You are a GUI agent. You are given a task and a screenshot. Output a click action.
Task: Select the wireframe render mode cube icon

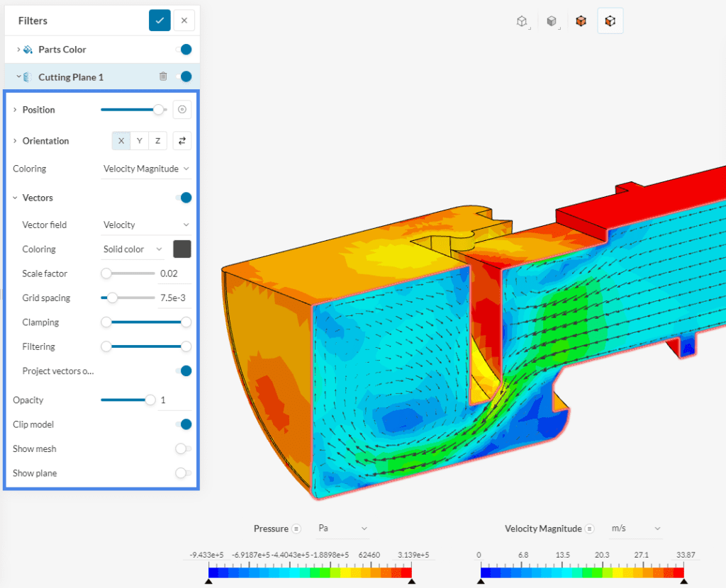tap(522, 21)
